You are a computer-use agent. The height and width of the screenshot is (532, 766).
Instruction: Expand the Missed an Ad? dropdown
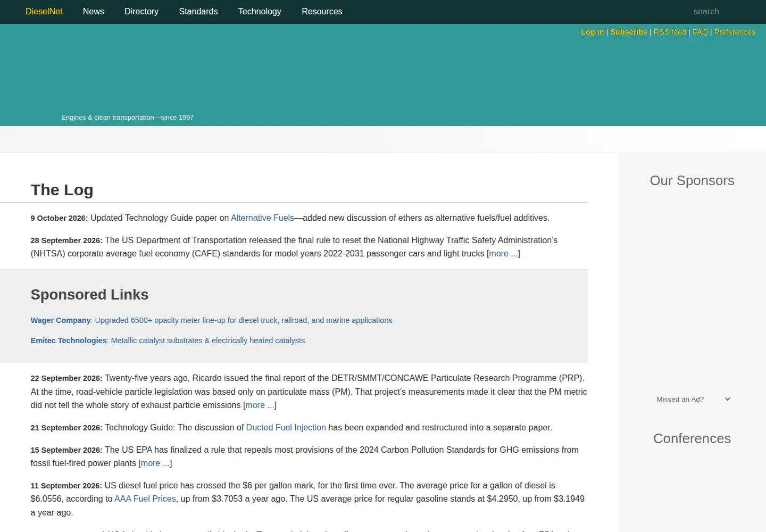coord(692,399)
